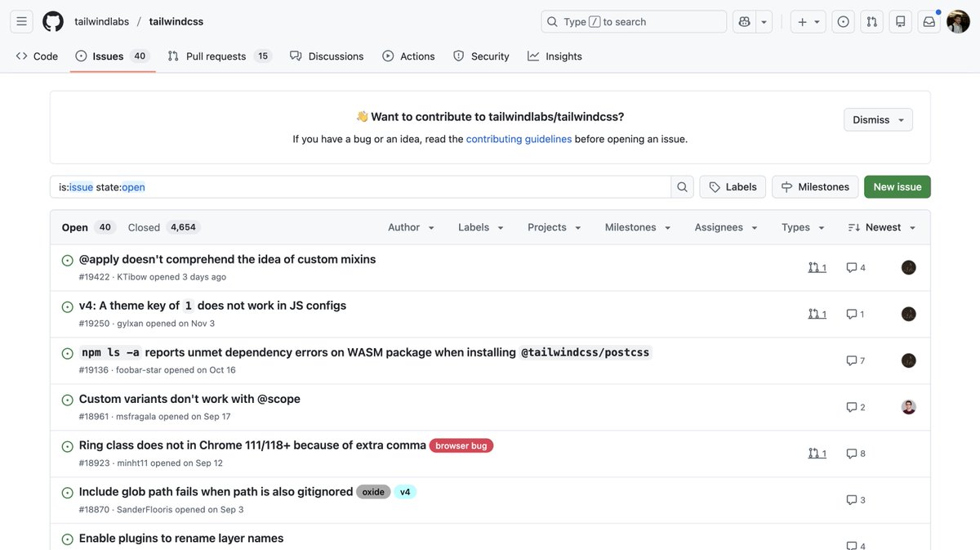Open linked pull request on issue #19250

point(817,314)
